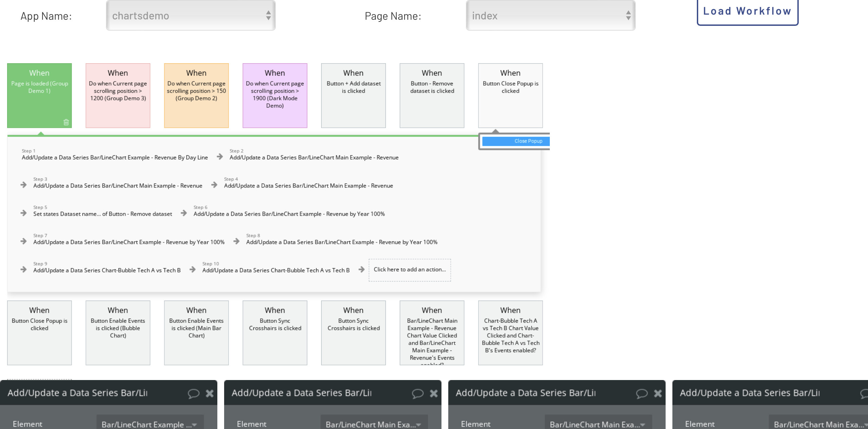This screenshot has width=868, height=429.
Task: Open the pink scrolling position > 1200 event
Action: [118, 95]
